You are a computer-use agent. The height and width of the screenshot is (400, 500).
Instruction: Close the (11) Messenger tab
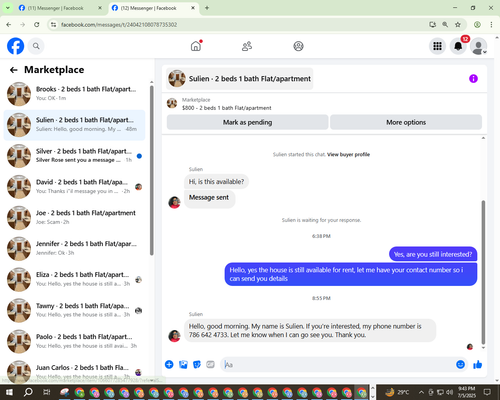click(x=100, y=8)
